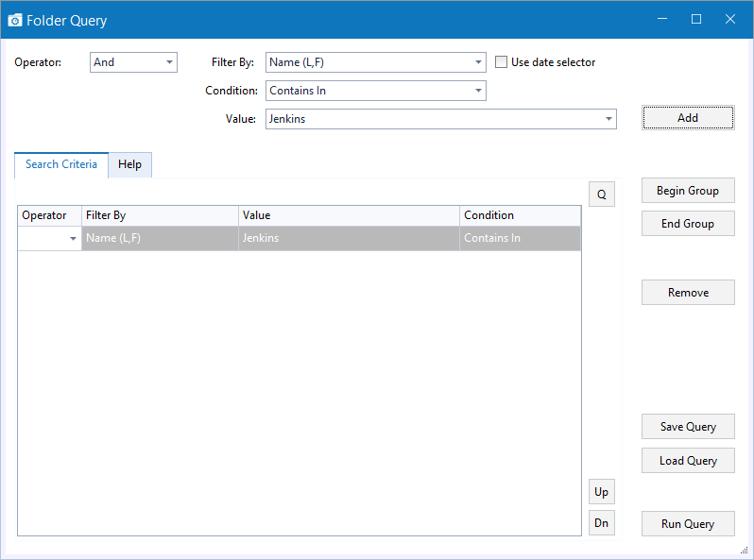The height and width of the screenshot is (560, 754).
Task: Select the Jenkins value cell in grid
Action: pos(349,238)
